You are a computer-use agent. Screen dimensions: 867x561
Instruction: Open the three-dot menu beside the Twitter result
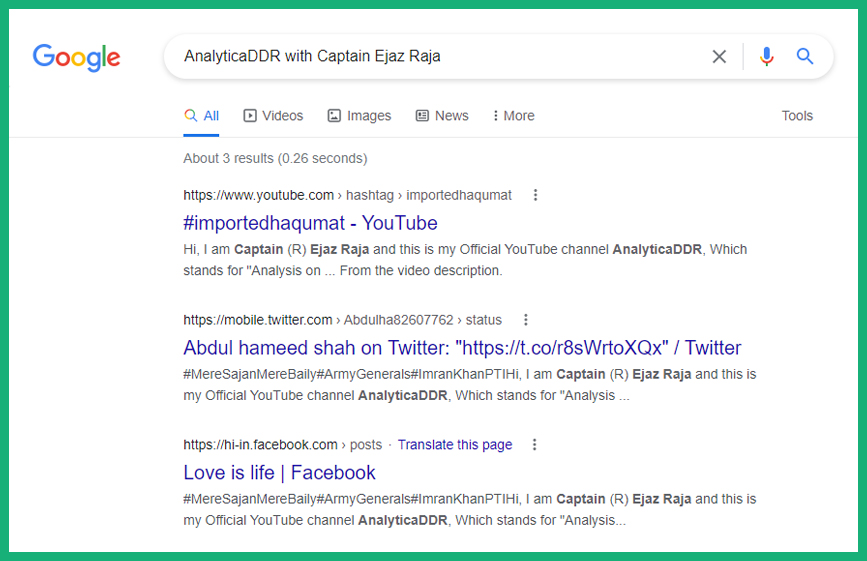click(526, 320)
